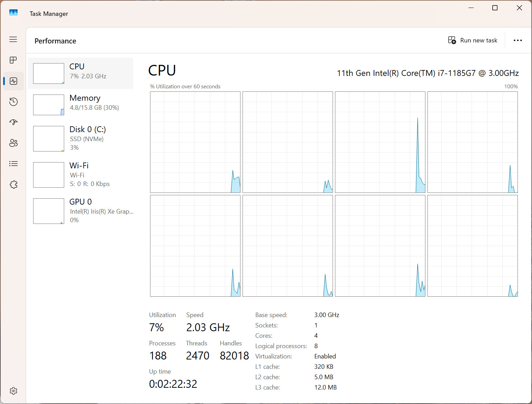
Task: Click the second bottom-row logical processor graph
Action: coord(288,246)
